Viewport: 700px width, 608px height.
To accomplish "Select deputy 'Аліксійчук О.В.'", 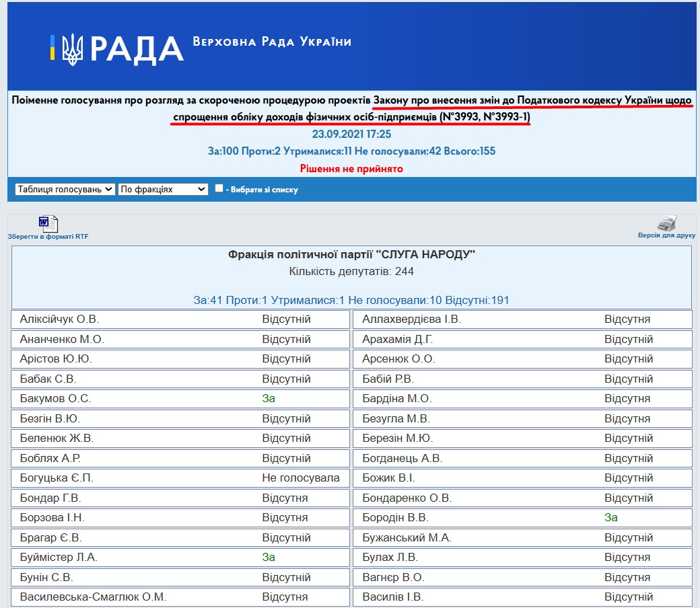I will click(59, 319).
